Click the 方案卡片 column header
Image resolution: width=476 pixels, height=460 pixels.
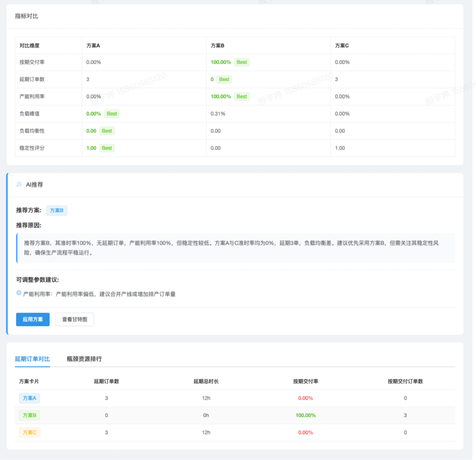pyautogui.click(x=29, y=381)
